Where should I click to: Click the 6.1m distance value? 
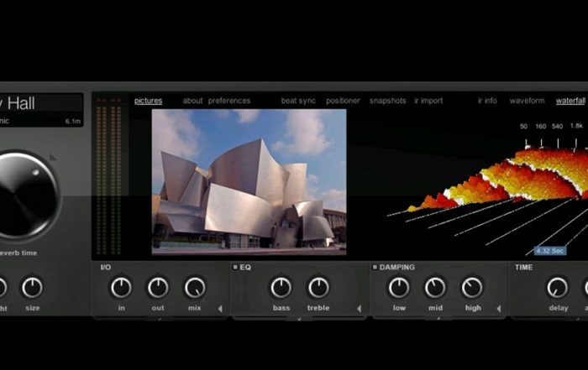73,122
